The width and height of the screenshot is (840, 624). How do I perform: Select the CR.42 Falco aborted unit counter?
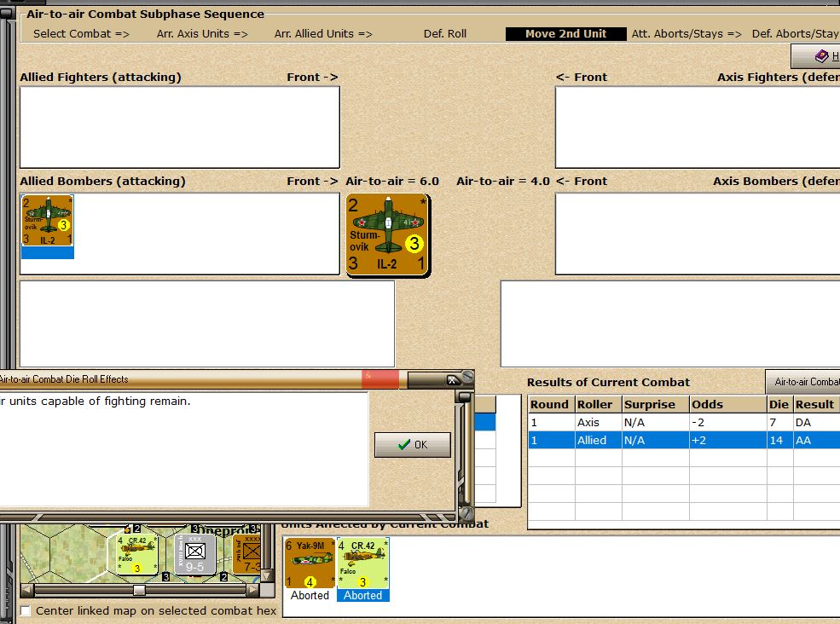(x=363, y=563)
